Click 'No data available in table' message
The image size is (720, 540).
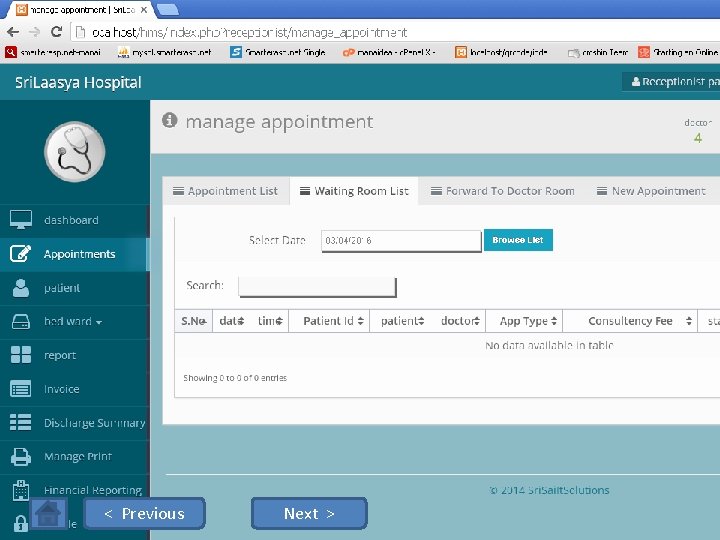point(549,345)
